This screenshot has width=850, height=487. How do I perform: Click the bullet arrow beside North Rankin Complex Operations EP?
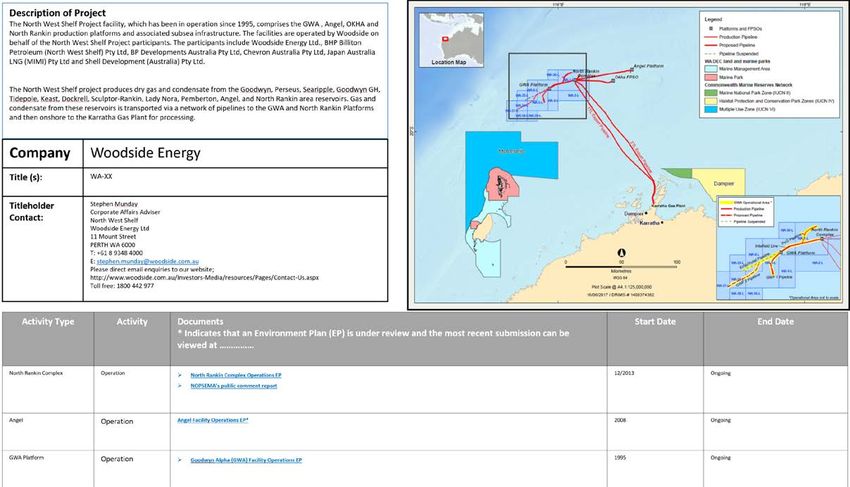coord(179,375)
